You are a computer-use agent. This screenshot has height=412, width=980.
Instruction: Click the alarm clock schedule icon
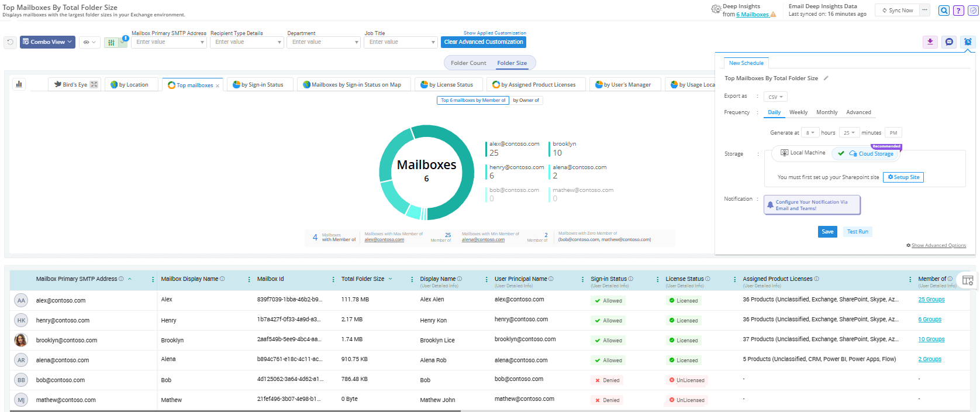(x=968, y=42)
